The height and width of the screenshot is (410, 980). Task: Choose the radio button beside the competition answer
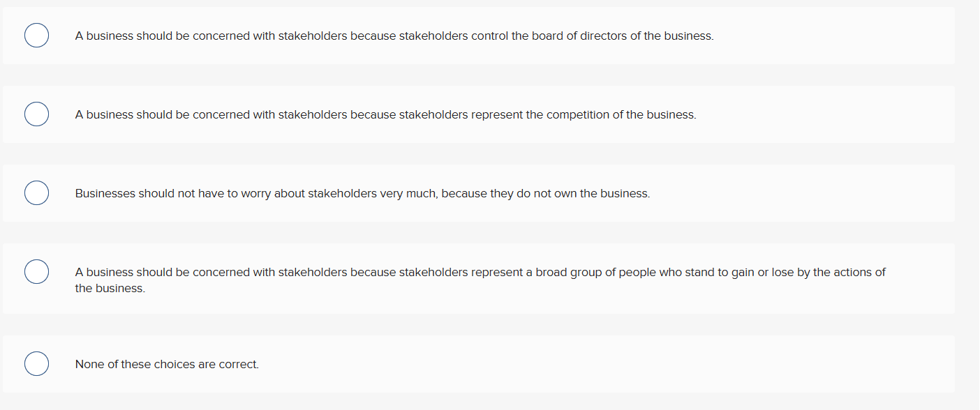(36, 114)
